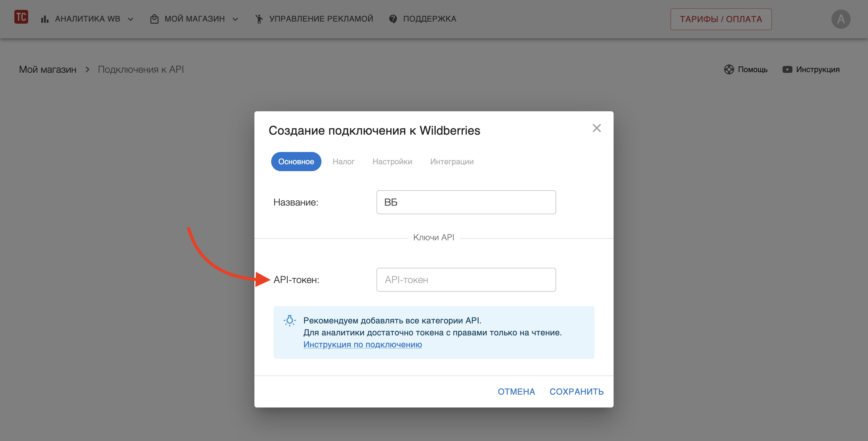Viewport: 868px width, 441px height.
Task: Click the user avatar icon
Action: (x=840, y=19)
